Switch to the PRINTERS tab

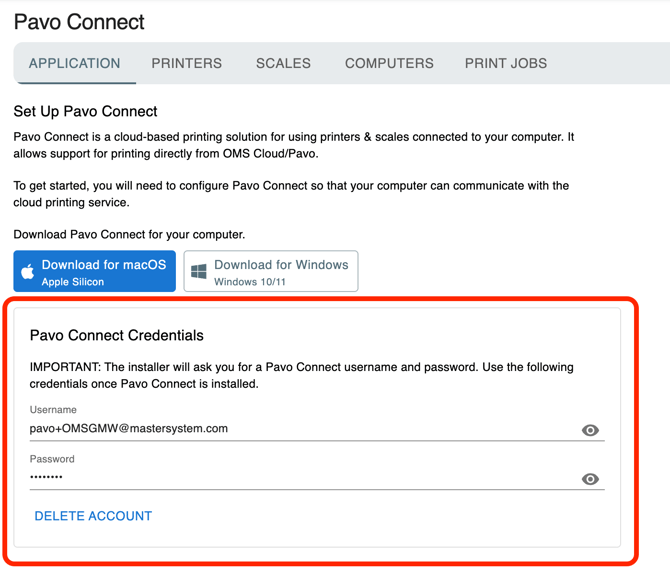[x=186, y=63]
